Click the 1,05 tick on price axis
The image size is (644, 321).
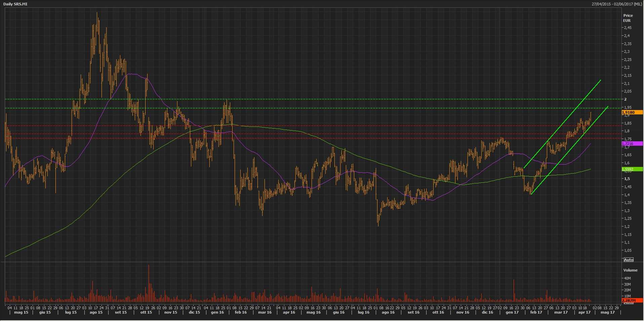pyautogui.click(x=627, y=250)
